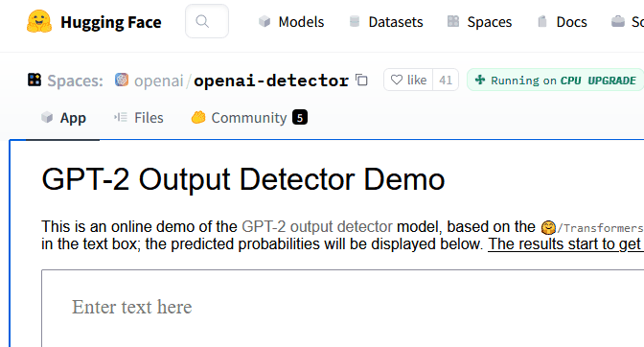Click the 'GPT-2 Output Detector Demo' heading
Screen dimensions: 644x347
pos(243,179)
